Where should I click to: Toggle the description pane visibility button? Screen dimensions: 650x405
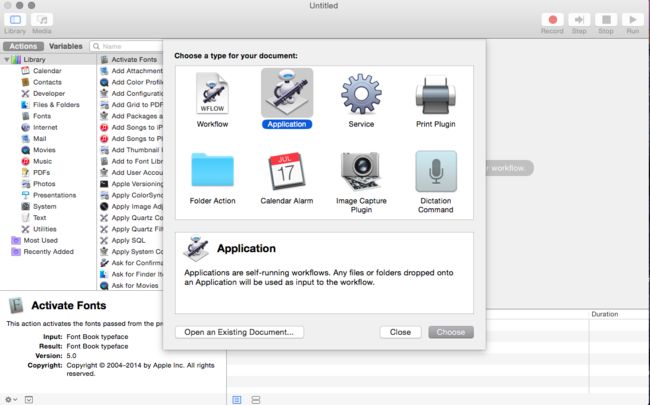pyautogui.click(x=29, y=400)
